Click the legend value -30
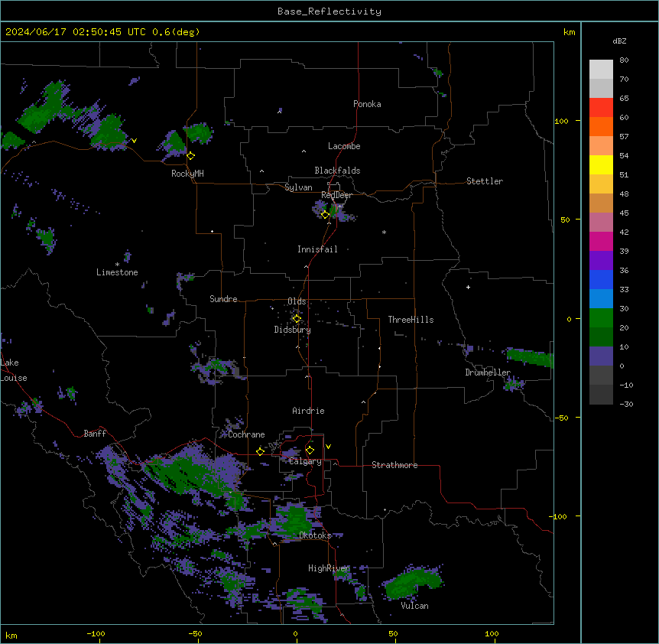This screenshot has height=644, width=659. (x=626, y=404)
